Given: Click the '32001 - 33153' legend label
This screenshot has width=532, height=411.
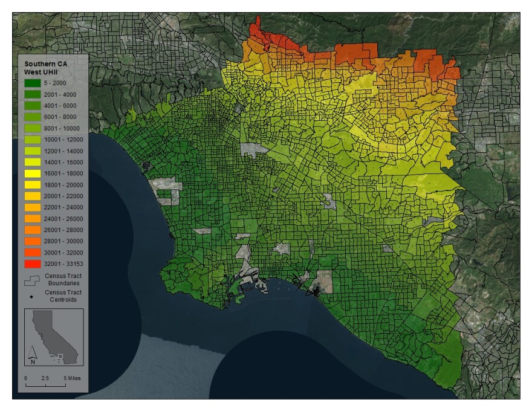Looking at the screenshot, I should 63,264.
